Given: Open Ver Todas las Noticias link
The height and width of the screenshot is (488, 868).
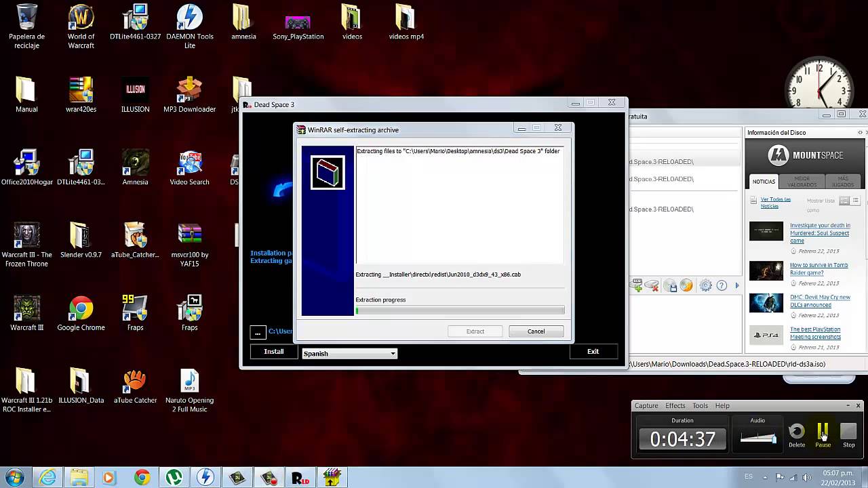Looking at the screenshot, I should coord(775,202).
